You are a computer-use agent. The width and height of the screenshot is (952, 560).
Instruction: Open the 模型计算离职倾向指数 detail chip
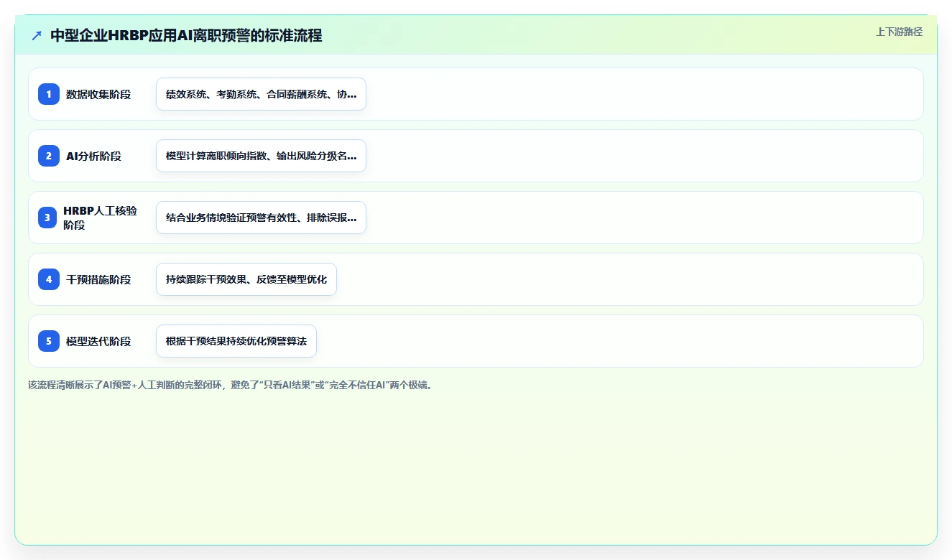[x=261, y=156]
